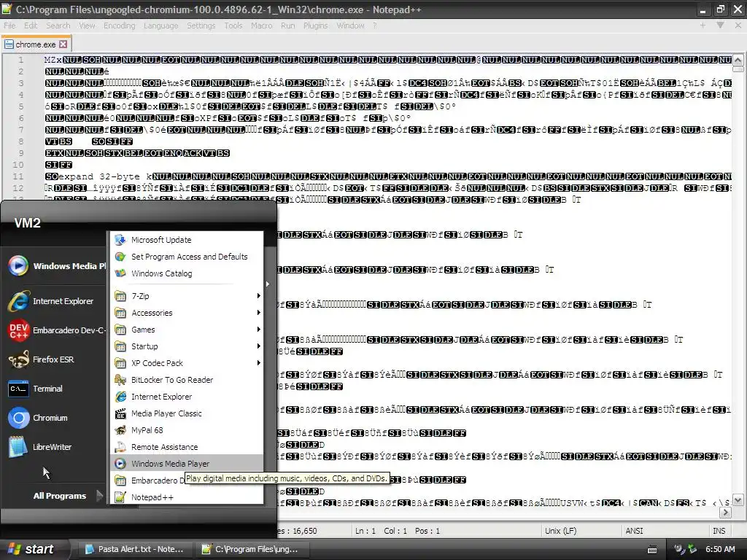Open Remote Assistance

tap(186, 447)
